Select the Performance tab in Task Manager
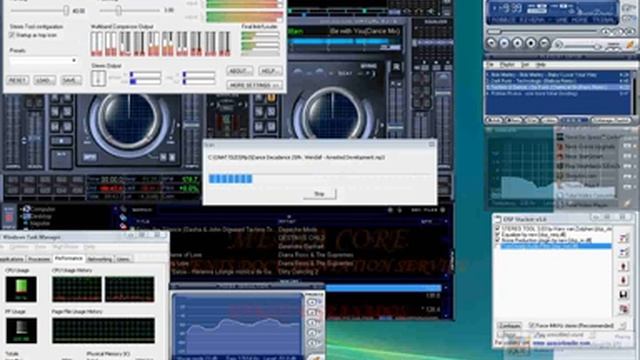This screenshot has height=360, width=640. [x=69, y=258]
